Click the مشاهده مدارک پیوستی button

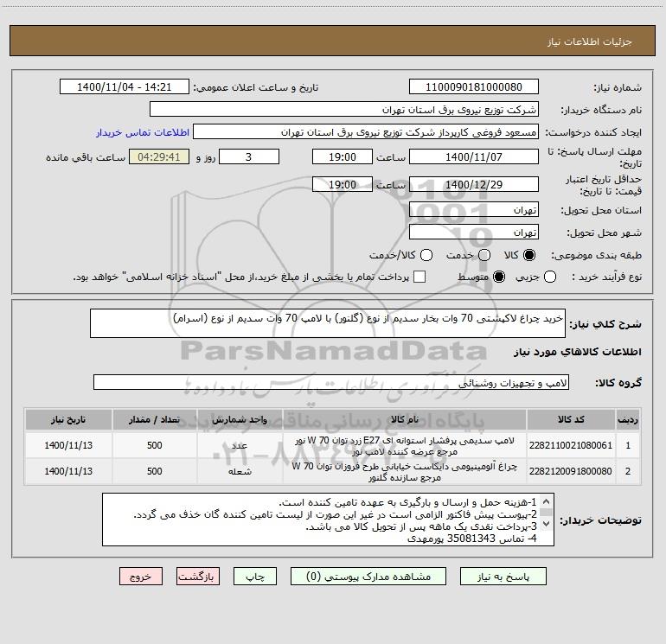click(368, 577)
